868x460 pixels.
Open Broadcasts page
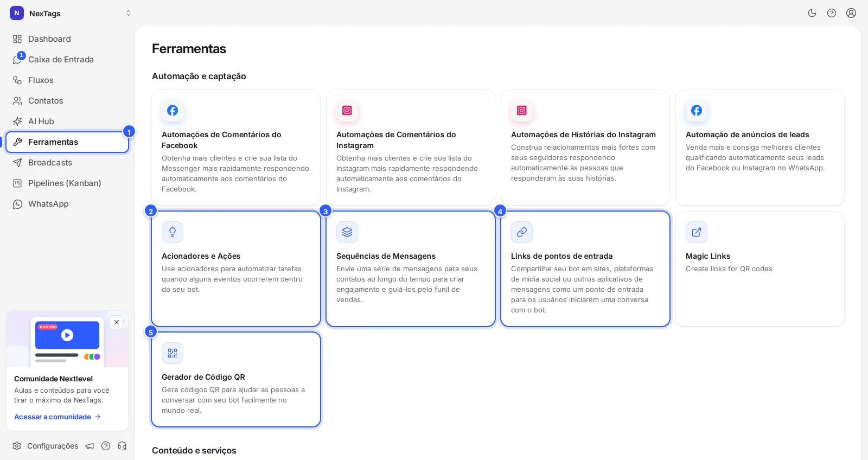67,163
